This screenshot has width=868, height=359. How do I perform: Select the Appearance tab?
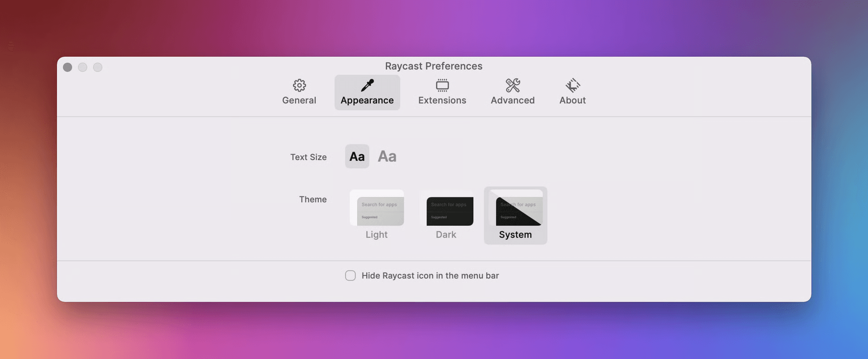367,92
